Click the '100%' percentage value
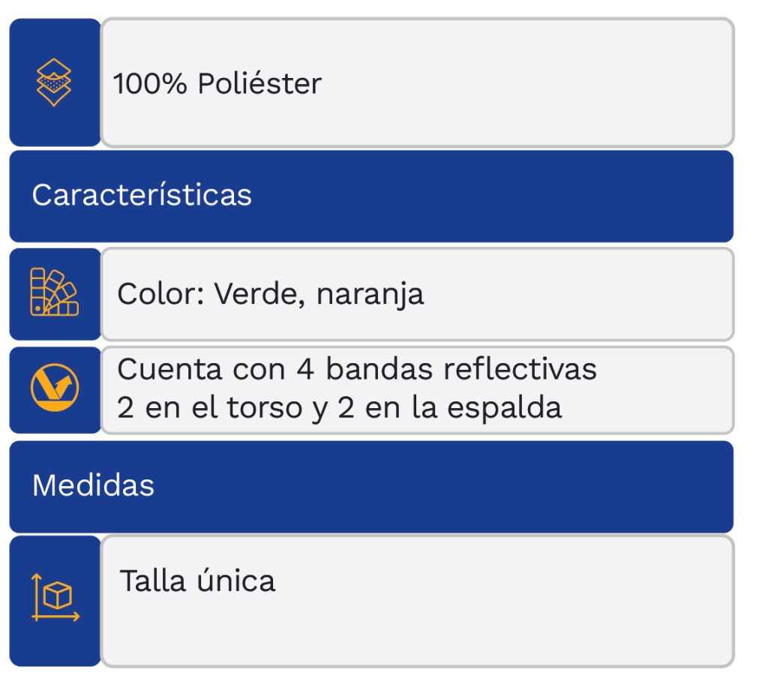Image resolution: width=768 pixels, height=700 pixels. pyautogui.click(x=149, y=84)
